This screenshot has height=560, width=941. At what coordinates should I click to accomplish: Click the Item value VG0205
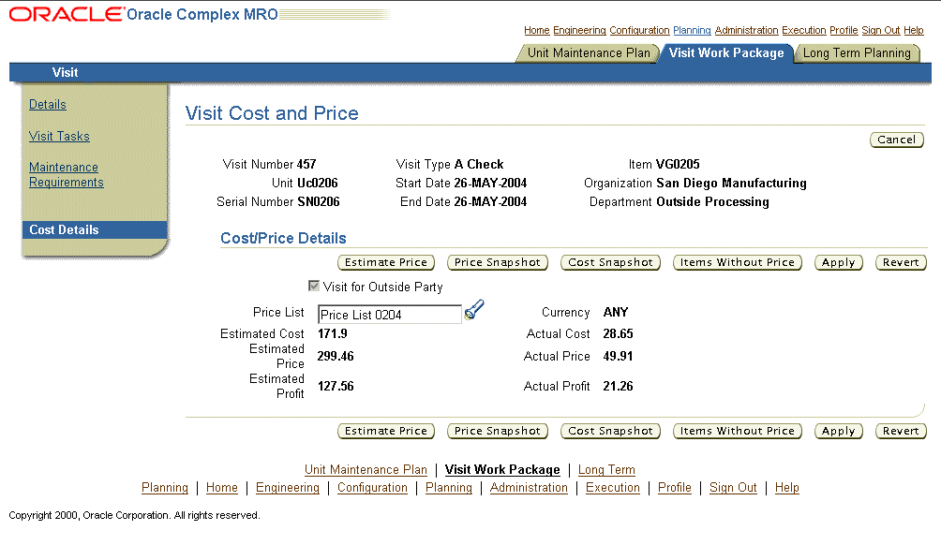[x=678, y=164]
